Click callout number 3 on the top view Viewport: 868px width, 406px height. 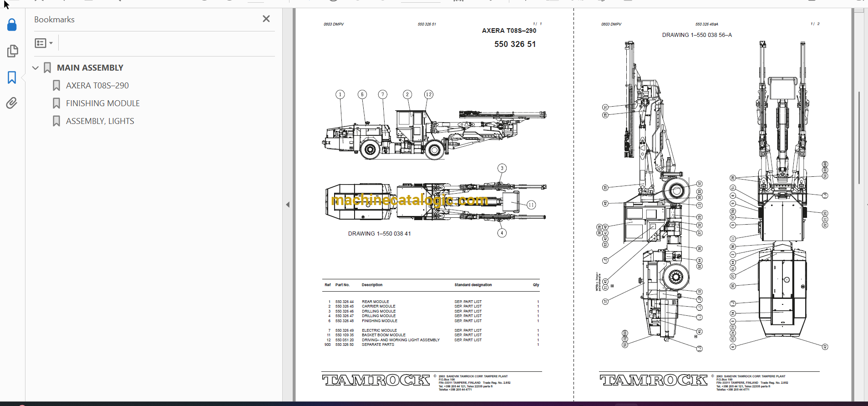coord(502,168)
